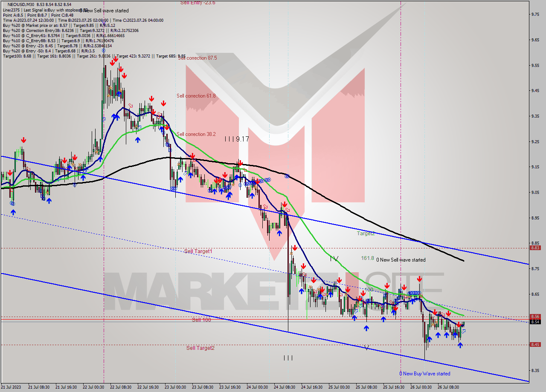Viewport: 546px width, 392px height.
Task: Click the 'Sell correction 38.2' label
Action: (196, 134)
